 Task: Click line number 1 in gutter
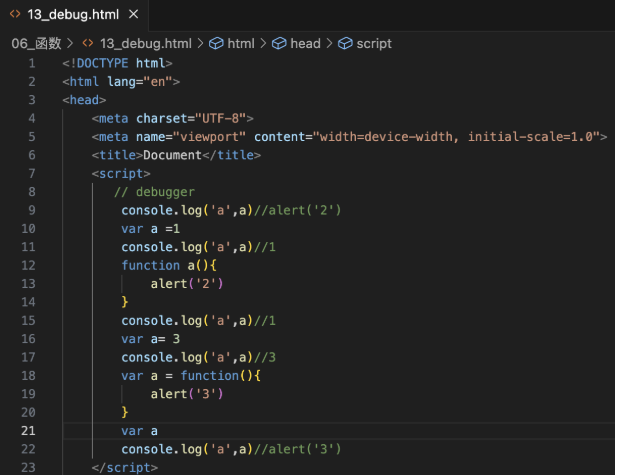pyautogui.click(x=31, y=64)
